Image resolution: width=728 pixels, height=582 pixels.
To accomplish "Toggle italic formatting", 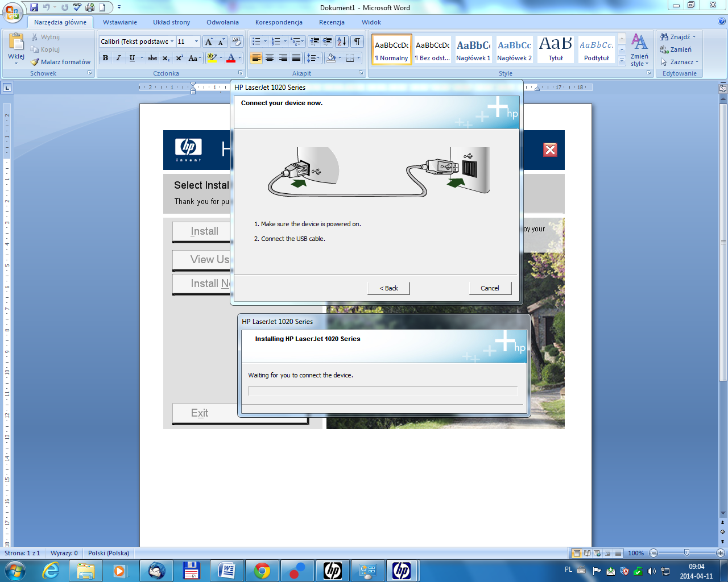I will click(118, 58).
